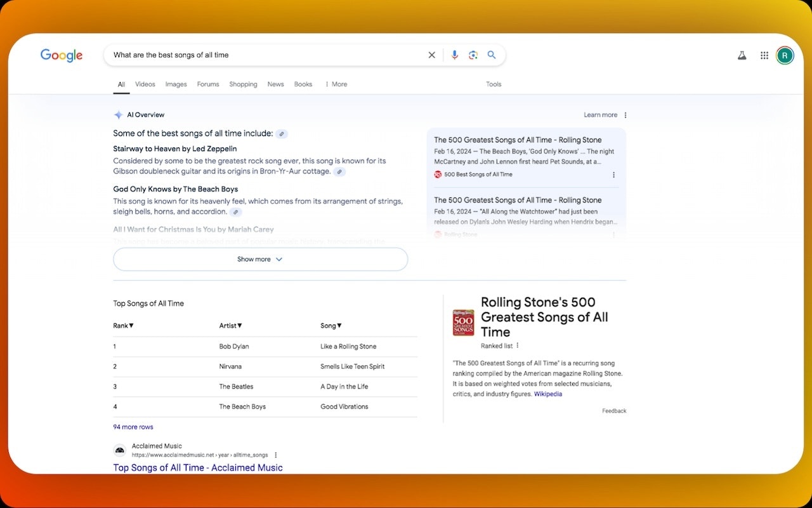Open first 500 Greatest Songs Rolling Stone card
Viewport: 812px width, 508px height.
pos(518,140)
